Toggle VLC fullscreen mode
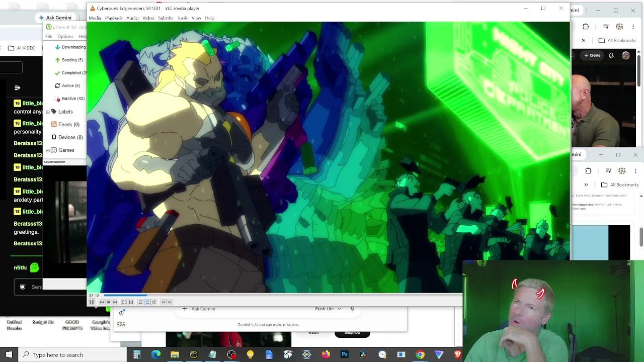Image resolution: width=644 pixels, height=362 pixels. coord(124,302)
